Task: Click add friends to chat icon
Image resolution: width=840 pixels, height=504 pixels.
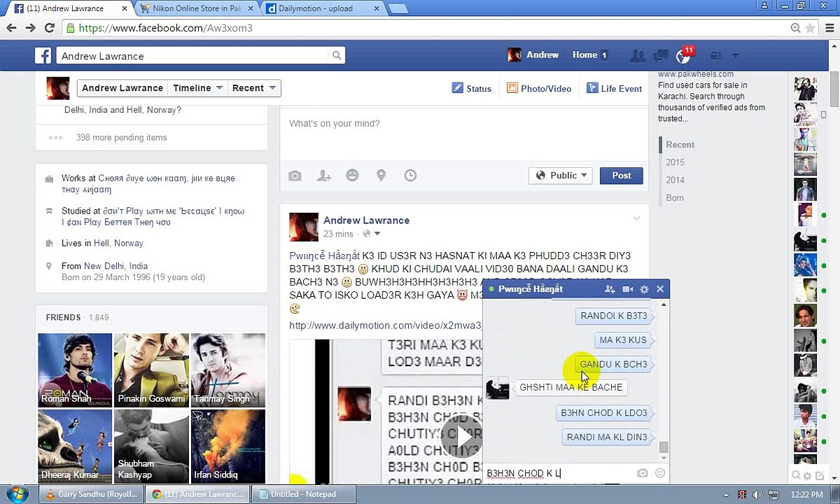Action: 610,289
